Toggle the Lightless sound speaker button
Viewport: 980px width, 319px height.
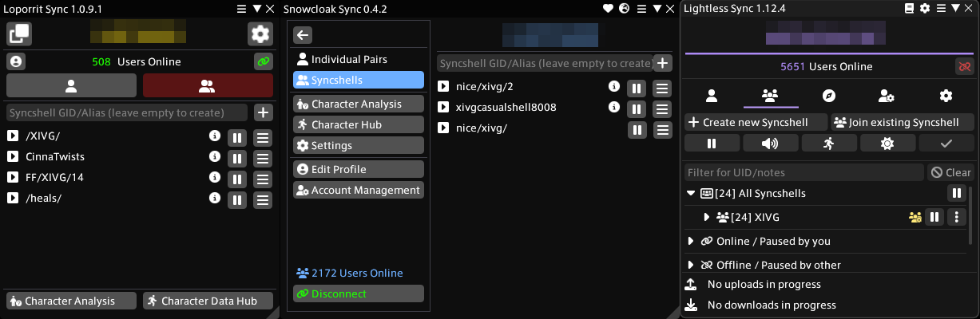point(771,143)
